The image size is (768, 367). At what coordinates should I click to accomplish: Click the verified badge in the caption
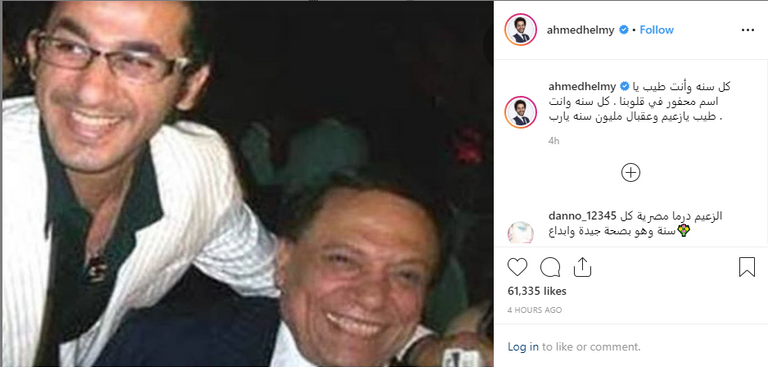(x=624, y=86)
